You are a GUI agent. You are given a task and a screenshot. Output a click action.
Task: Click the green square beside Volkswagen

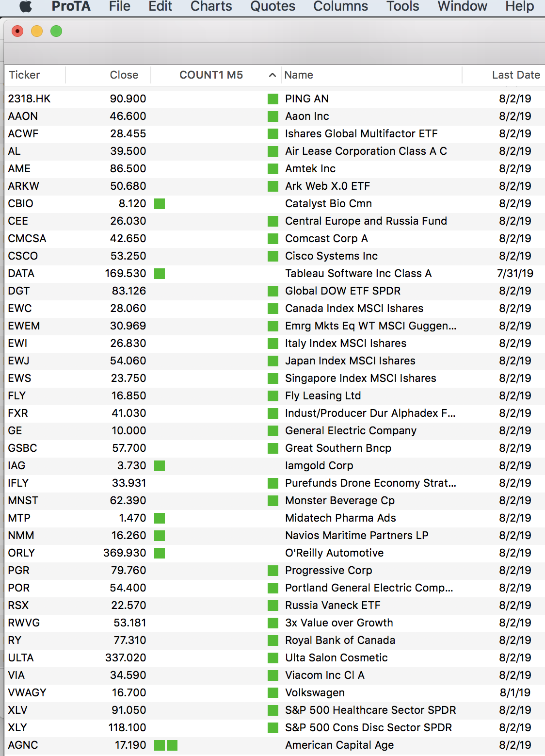[x=273, y=693]
